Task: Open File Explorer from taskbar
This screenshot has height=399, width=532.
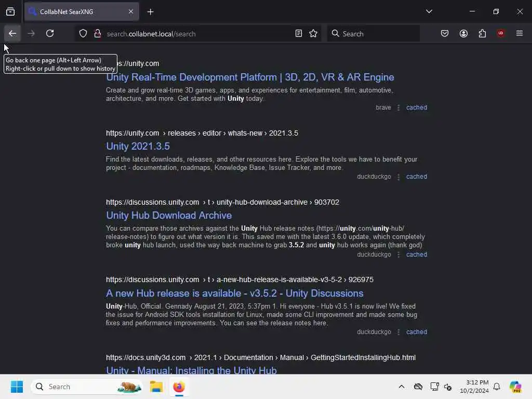Action: 156,387
